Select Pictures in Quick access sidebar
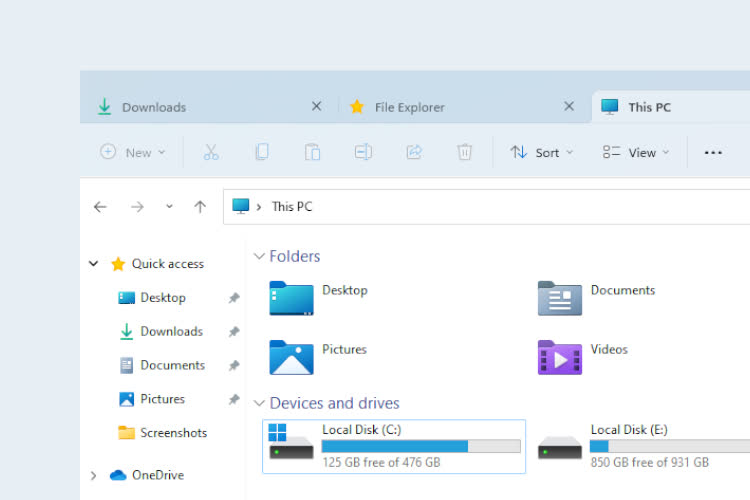The height and width of the screenshot is (500, 750). click(x=162, y=399)
